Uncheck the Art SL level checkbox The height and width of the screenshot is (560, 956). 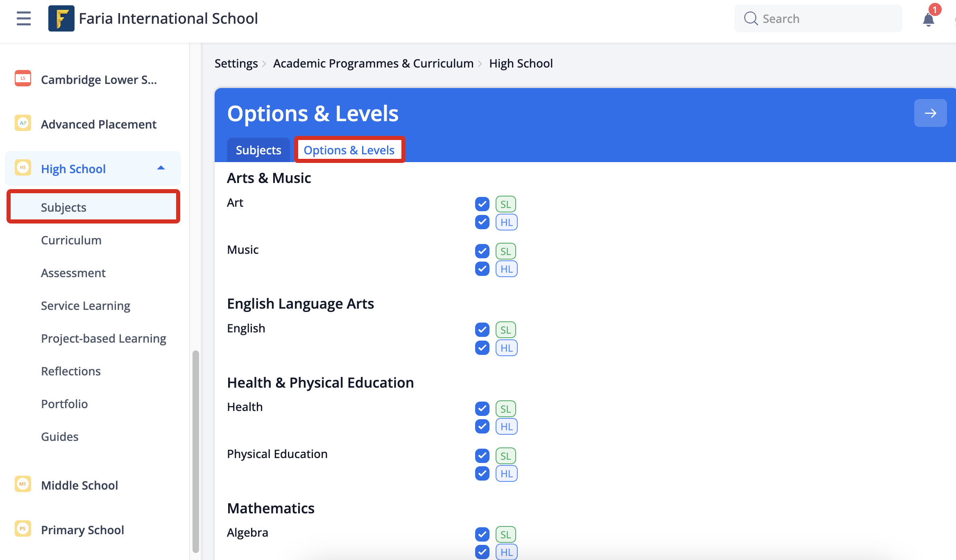pos(482,204)
